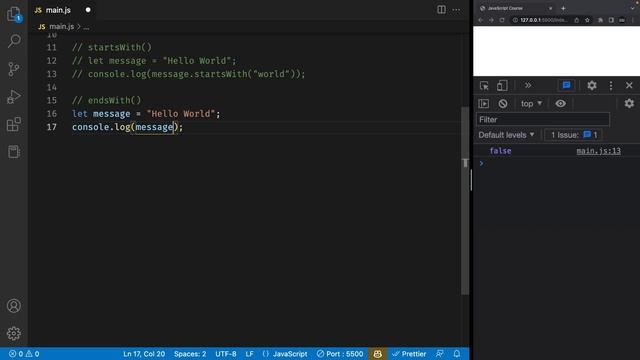Click the editor vertical scrollbar
The image size is (640, 360).
pos(465,200)
